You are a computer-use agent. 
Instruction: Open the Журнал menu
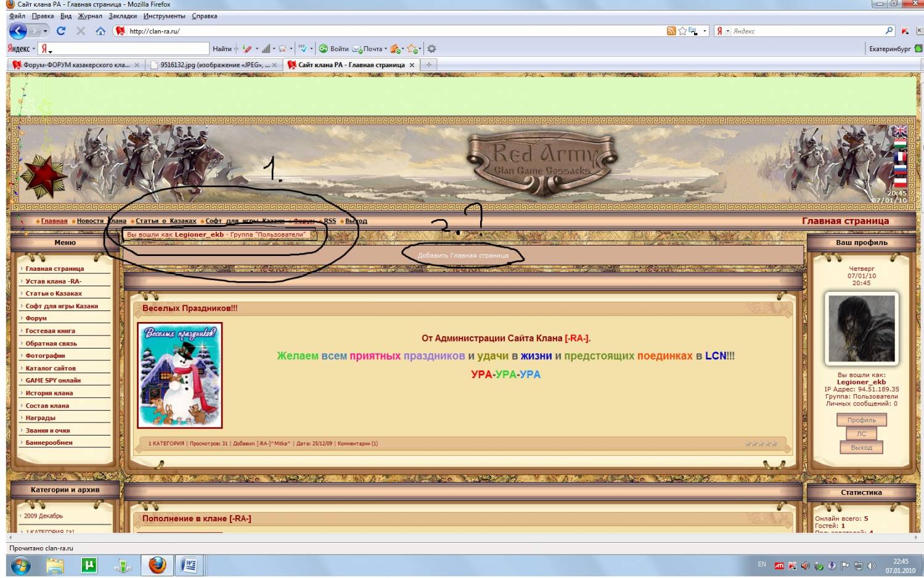click(x=90, y=16)
